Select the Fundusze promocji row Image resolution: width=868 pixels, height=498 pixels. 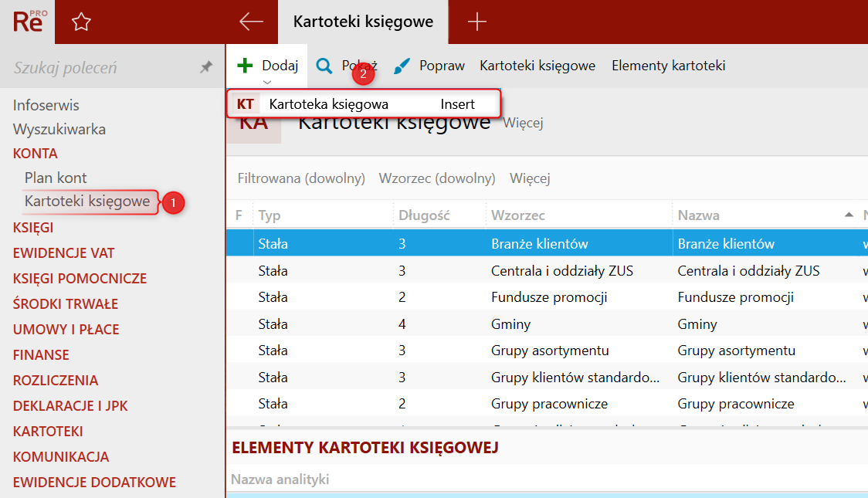[547, 297]
